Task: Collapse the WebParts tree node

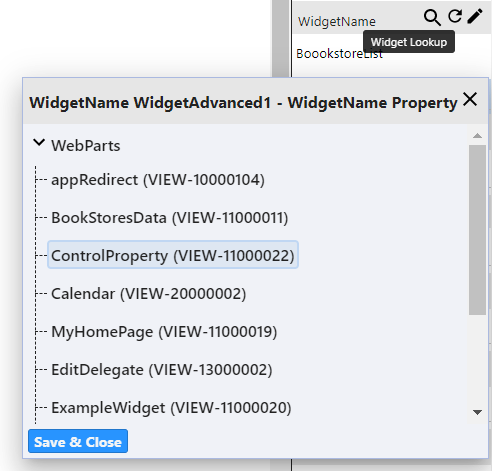Action: [39, 143]
